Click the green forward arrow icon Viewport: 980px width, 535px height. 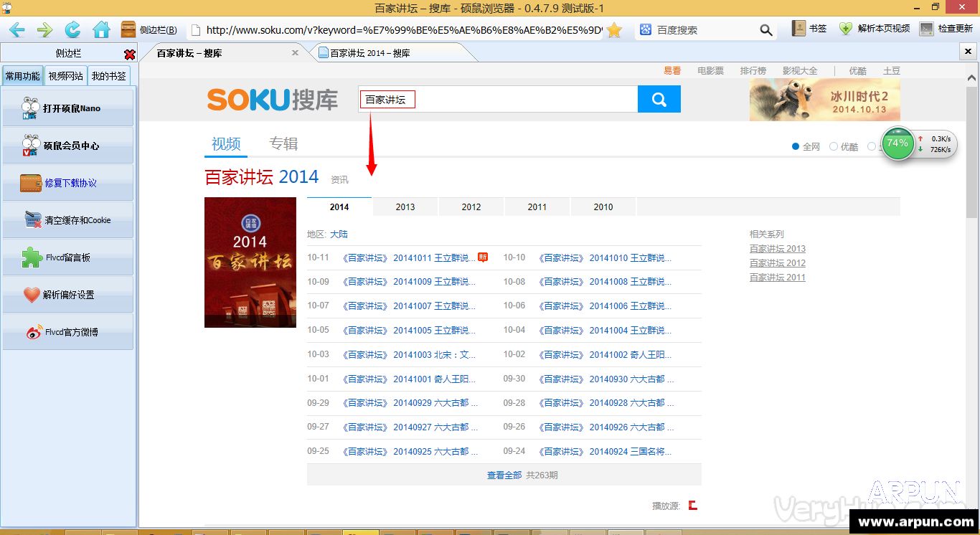click(44, 29)
